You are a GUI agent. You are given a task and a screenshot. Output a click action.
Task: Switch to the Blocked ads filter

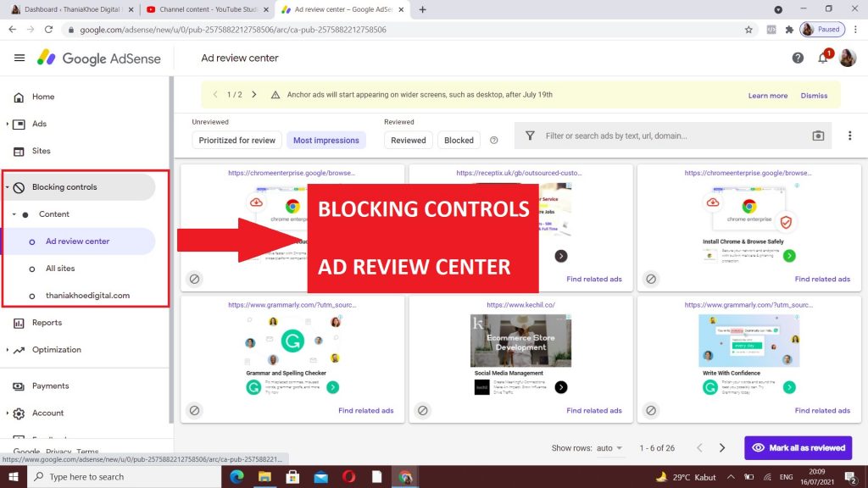(x=459, y=141)
